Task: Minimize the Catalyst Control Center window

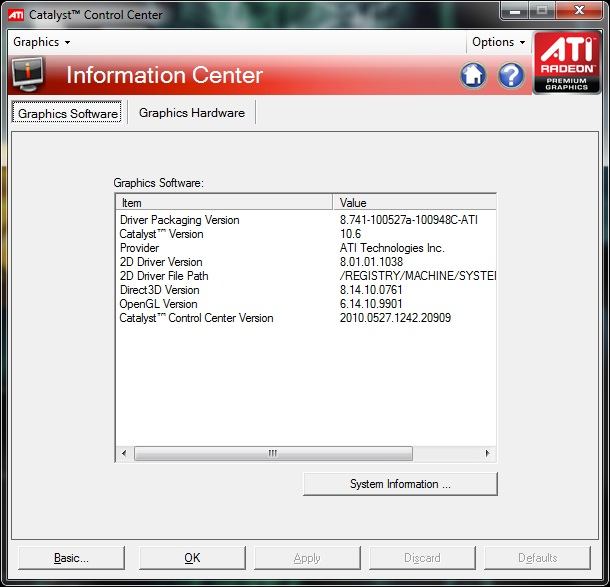Action: 515,11
